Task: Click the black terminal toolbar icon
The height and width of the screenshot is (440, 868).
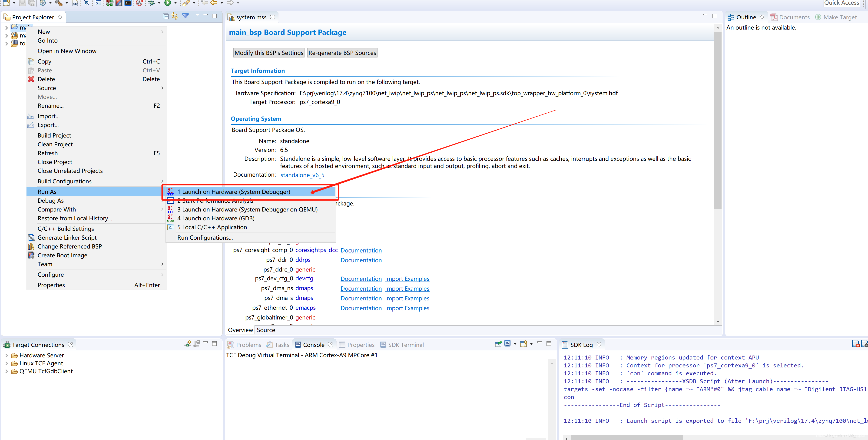Action: pos(128,3)
